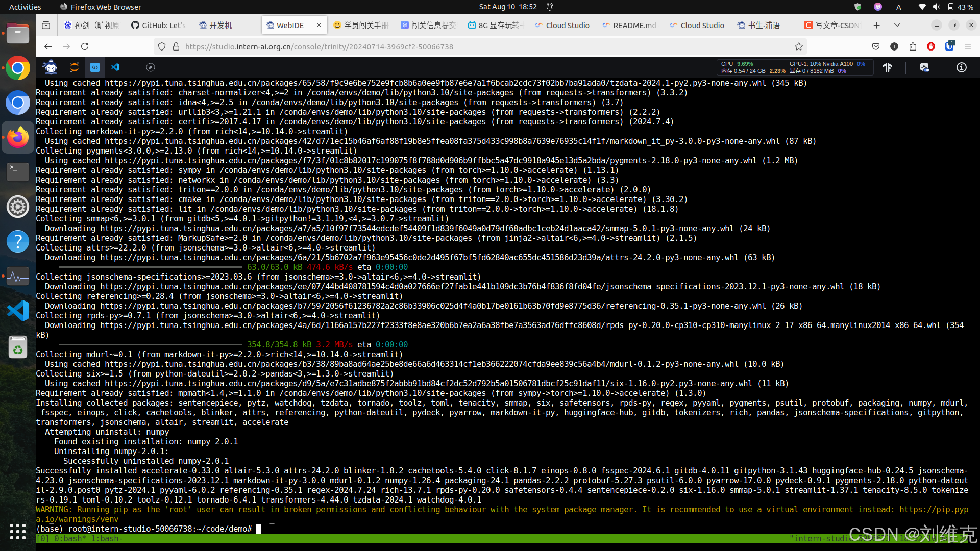Go back with the browser back arrow
Viewport: 980px width, 551px height.
48,46
